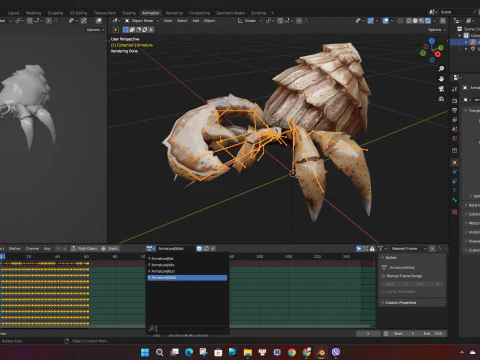Open Viber from the taskbar
480x360 pixels.
coord(336,352)
